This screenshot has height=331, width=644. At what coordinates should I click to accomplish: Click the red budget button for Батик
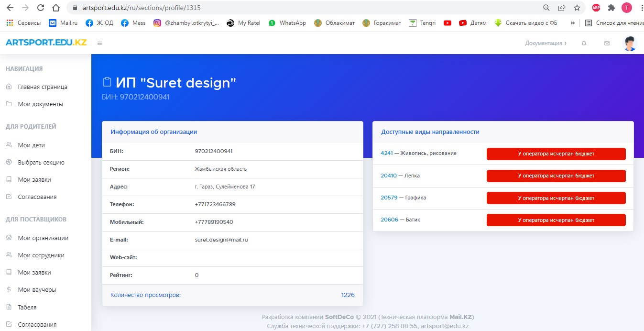point(556,220)
